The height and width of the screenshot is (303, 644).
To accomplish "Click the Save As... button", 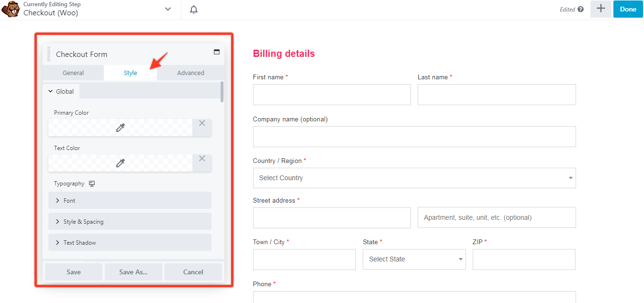I will click(133, 272).
